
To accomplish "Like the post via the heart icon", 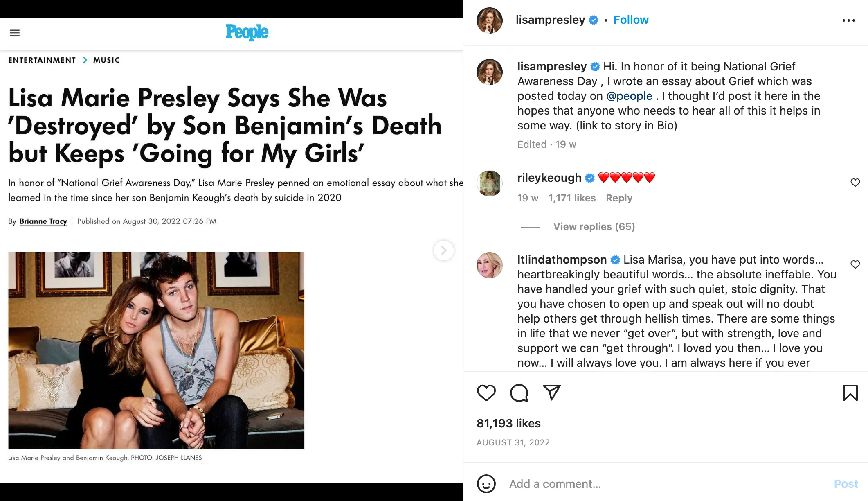I will tap(486, 392).
